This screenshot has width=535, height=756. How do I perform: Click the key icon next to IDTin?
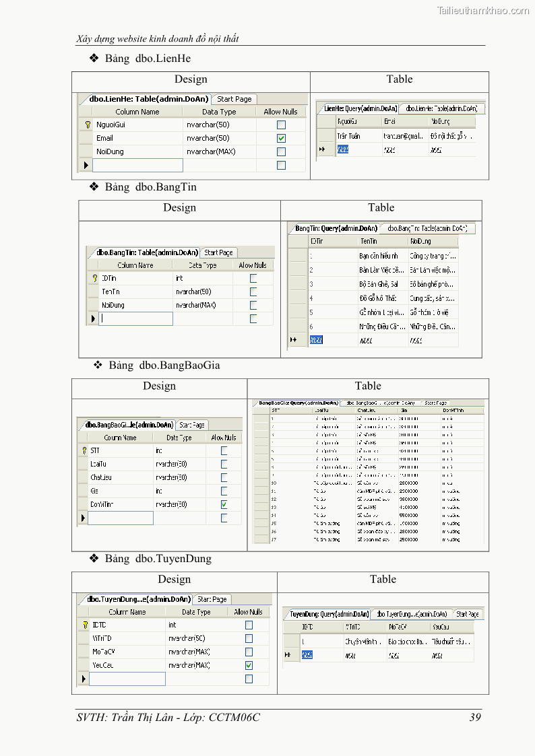tap(94, 278)
